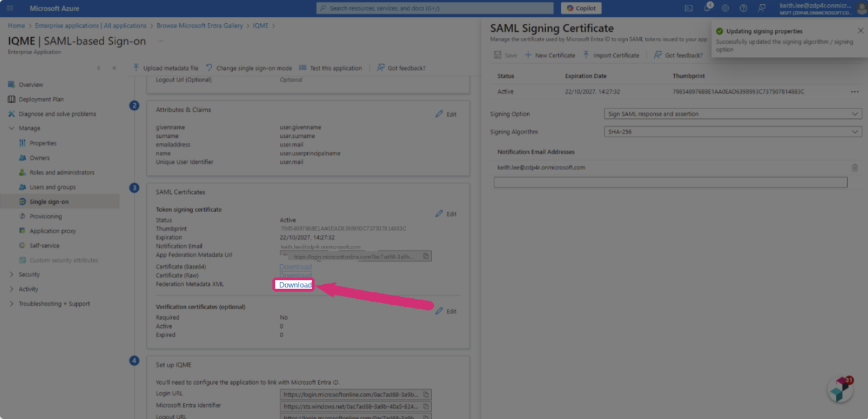The height and width of the screenshot is (419, 868).
Task: Collapse the left navigation with the double chevron
Action: [x=114, y=68]
